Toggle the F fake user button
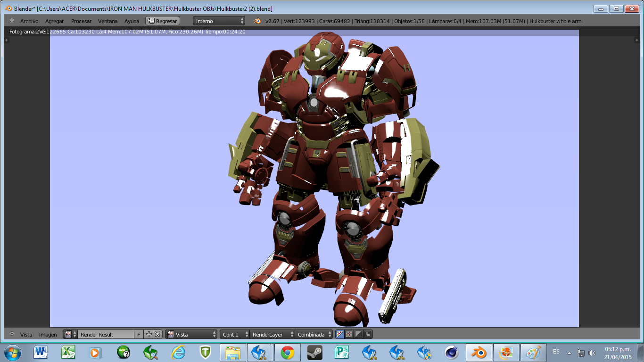This screenshot has width=644, height=362. [x=139, y=334]
